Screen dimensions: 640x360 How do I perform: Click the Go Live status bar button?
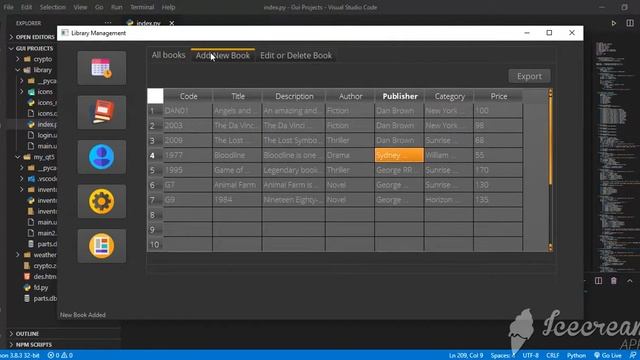[608, 355]
